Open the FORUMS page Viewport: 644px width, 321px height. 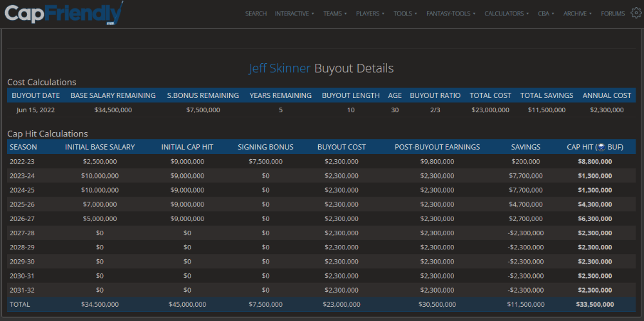click(613, 14)
